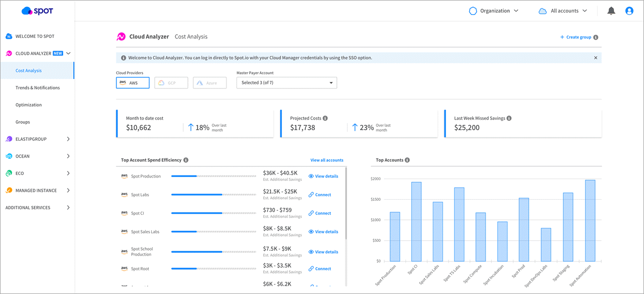The width and height of the screenshot is (644, 294).
Task: Click info icon beside Top Account Spend Efficiency
Action: [x=186, y=160]
